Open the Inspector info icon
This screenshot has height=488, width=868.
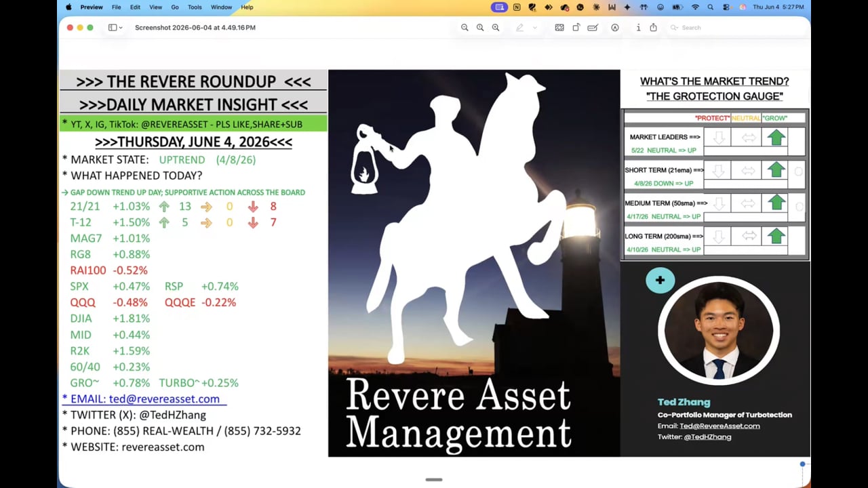[638, 28]
